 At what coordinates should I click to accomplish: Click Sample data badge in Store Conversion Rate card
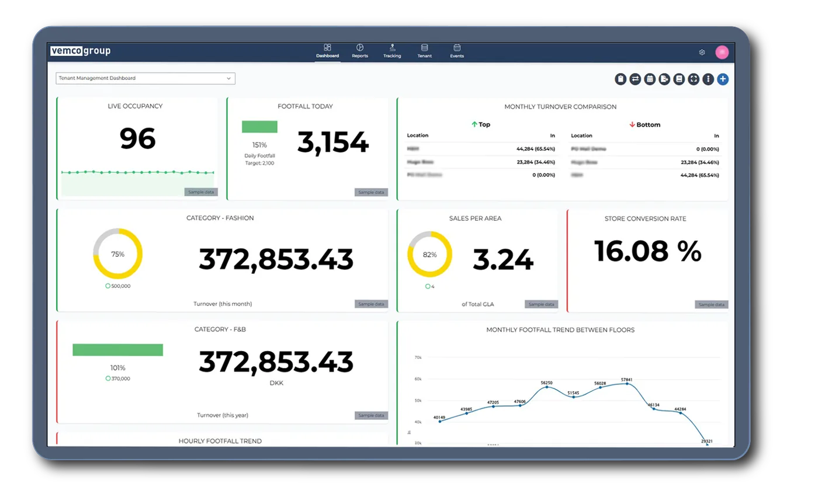coord(712,304)
